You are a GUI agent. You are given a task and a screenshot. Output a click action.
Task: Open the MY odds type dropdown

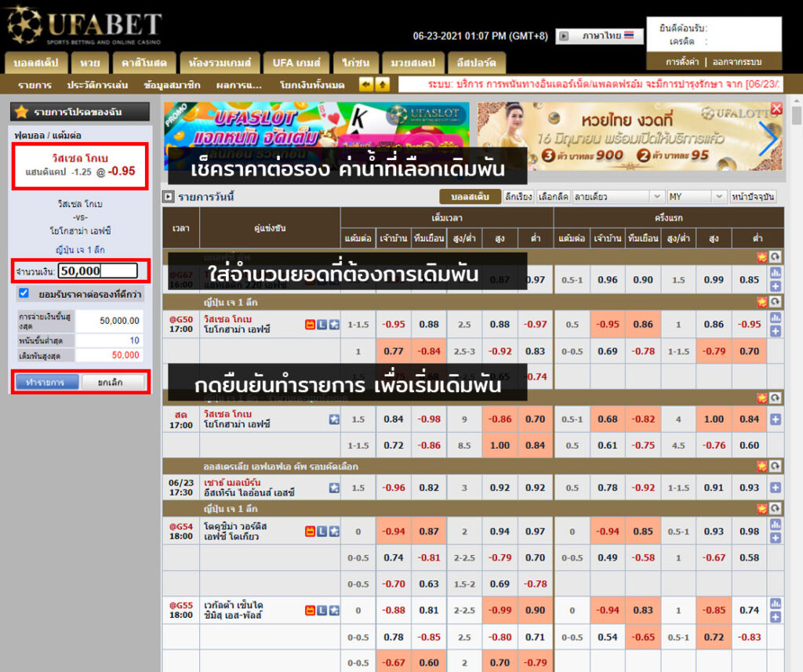pos(696,197)
